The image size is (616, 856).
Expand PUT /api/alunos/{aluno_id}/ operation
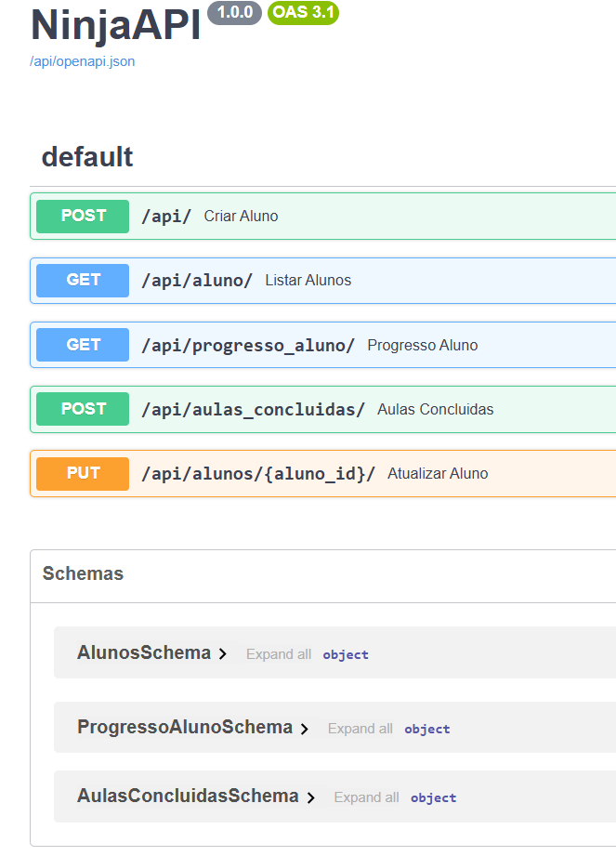point(323,473)
